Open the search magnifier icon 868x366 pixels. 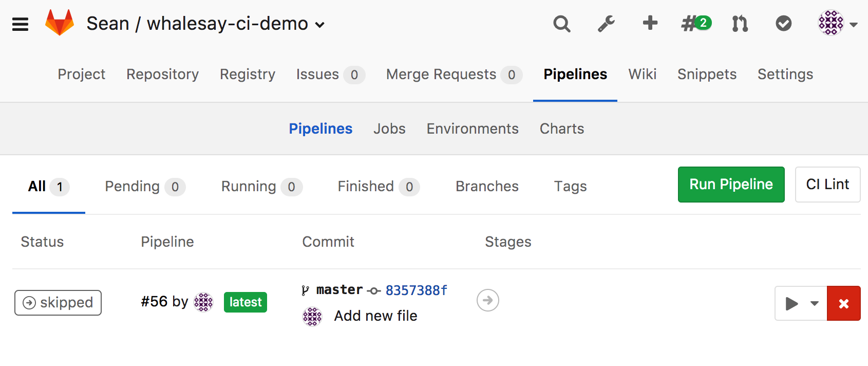tap(561, 24)
